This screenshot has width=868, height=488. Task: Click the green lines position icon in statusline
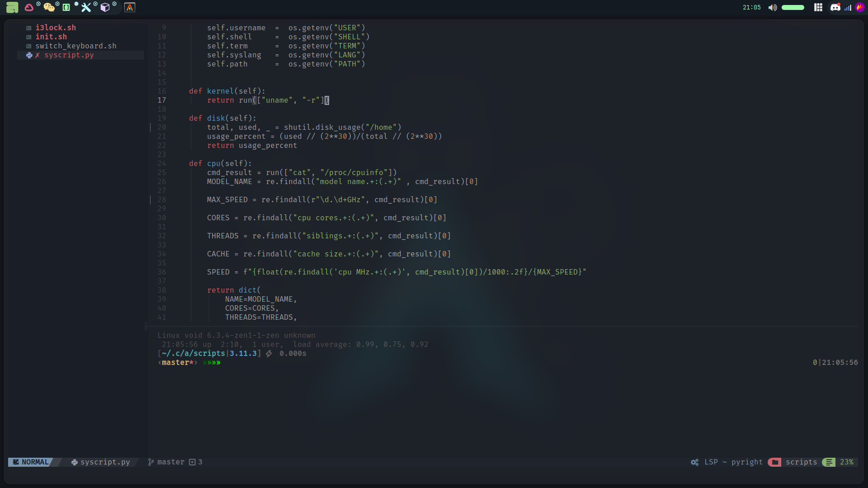tap(829, 462)
